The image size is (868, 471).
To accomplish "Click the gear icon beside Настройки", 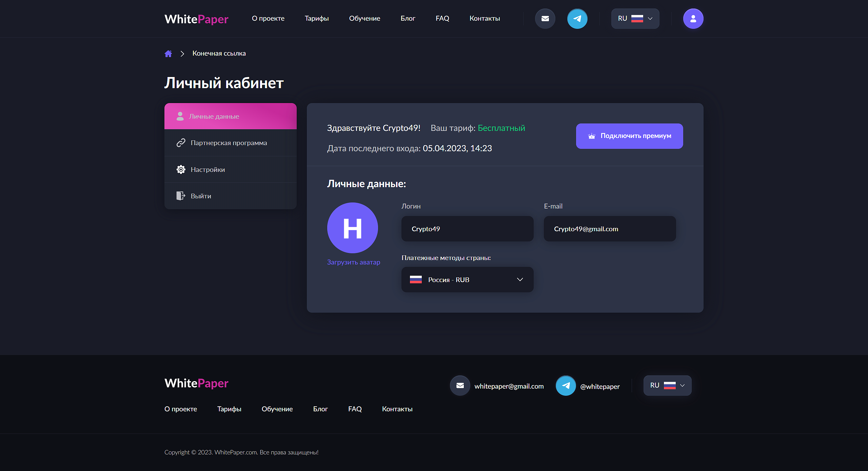I will pyautogui.click(x=181, y=170).
